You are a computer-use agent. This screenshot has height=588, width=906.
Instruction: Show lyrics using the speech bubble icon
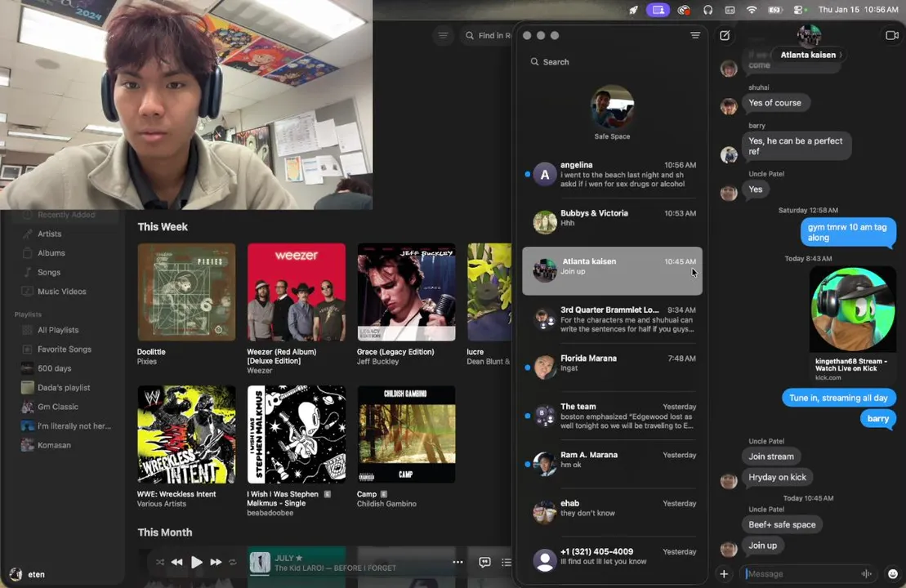[484, 562]
